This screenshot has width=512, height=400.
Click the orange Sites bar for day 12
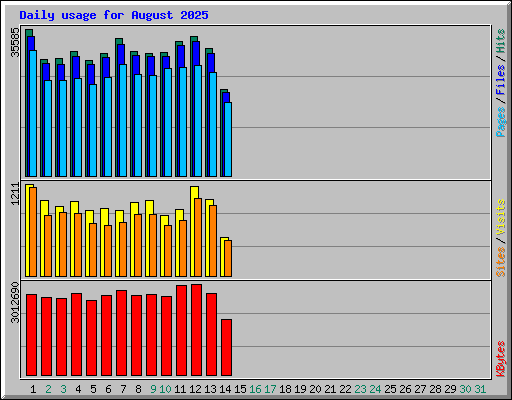click(x=198, y=237)
